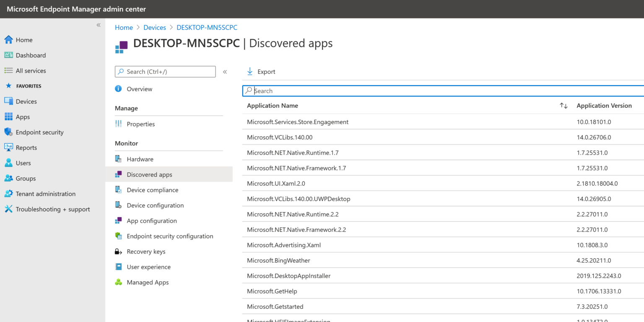Screen dimensions: 644x322
Task: Navigate to Devices in the left sidebar
Action: pyautogui.click(x=26, y=101)
